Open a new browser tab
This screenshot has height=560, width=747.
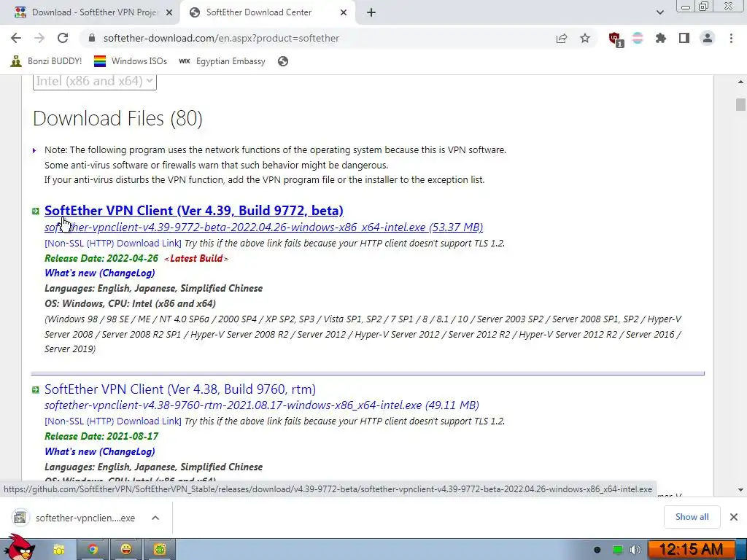coord(371,13)
